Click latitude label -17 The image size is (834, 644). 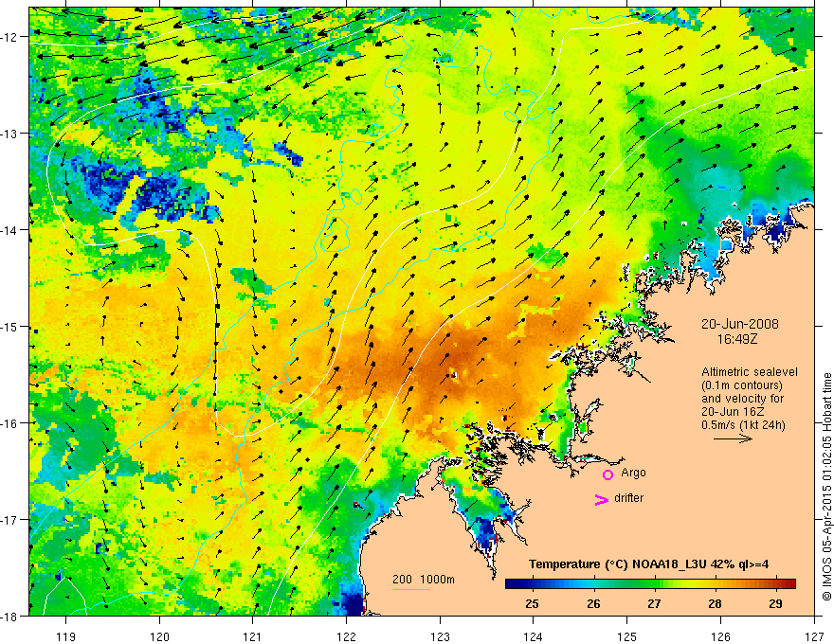[x=10, y=520]
